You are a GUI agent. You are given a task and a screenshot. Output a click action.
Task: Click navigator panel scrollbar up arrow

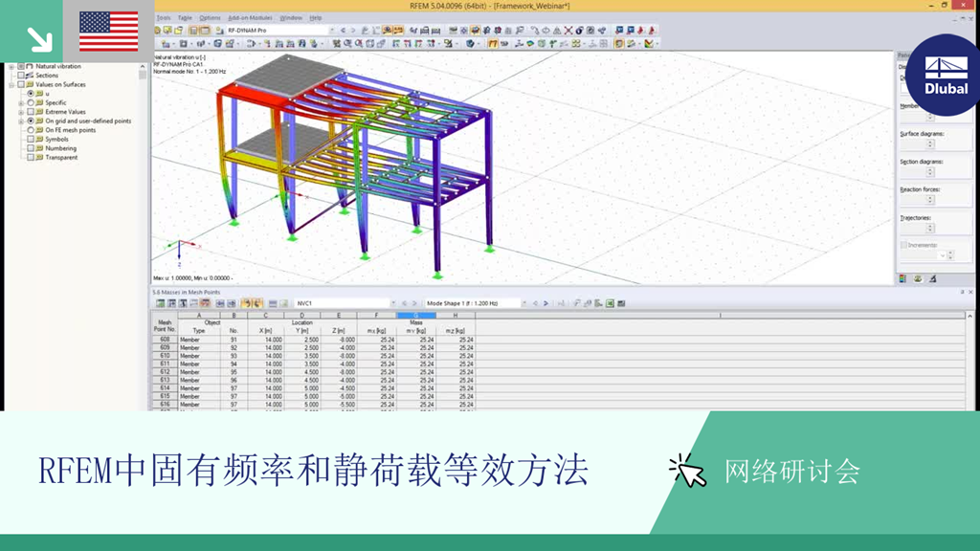coord(143,66)
